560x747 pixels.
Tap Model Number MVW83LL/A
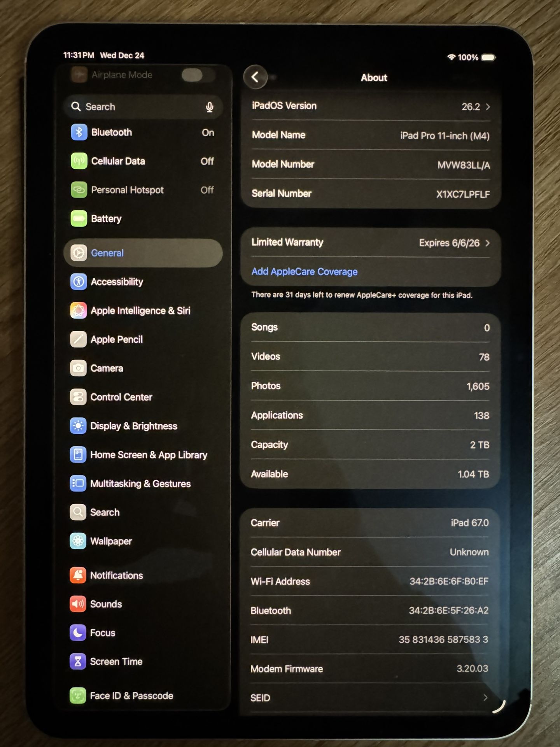pos(371,165)
